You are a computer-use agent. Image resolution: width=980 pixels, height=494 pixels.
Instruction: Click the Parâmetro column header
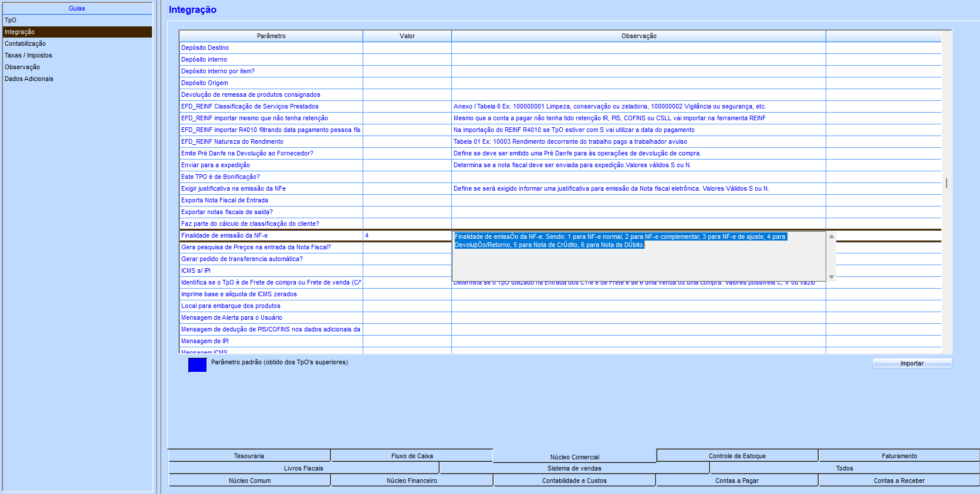click(x=271, y=36)
